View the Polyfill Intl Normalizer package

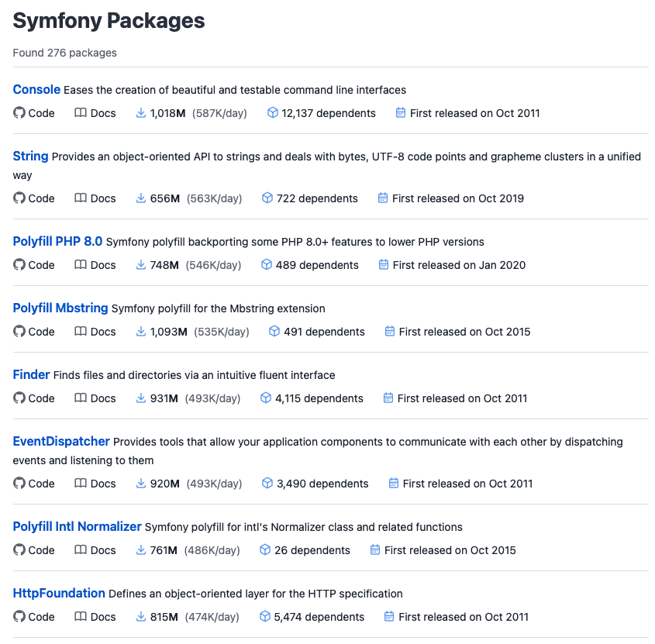point(77,526)
